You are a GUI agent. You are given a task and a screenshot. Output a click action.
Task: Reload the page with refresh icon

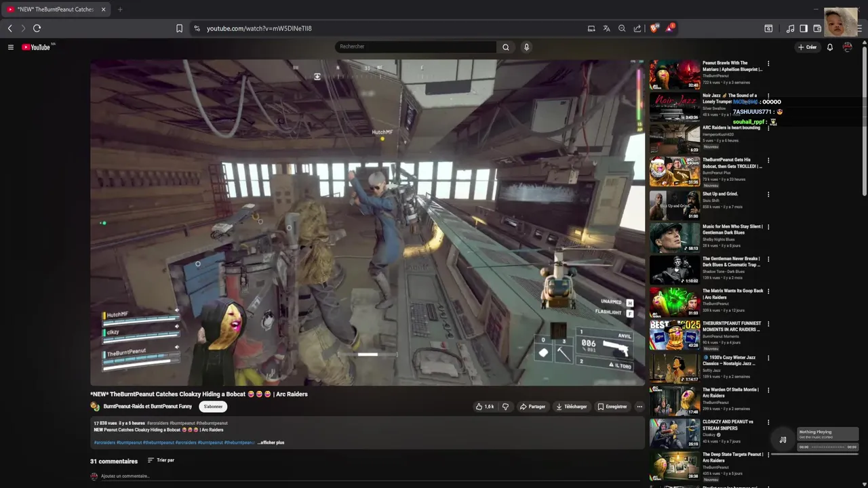tap(37, 28)
